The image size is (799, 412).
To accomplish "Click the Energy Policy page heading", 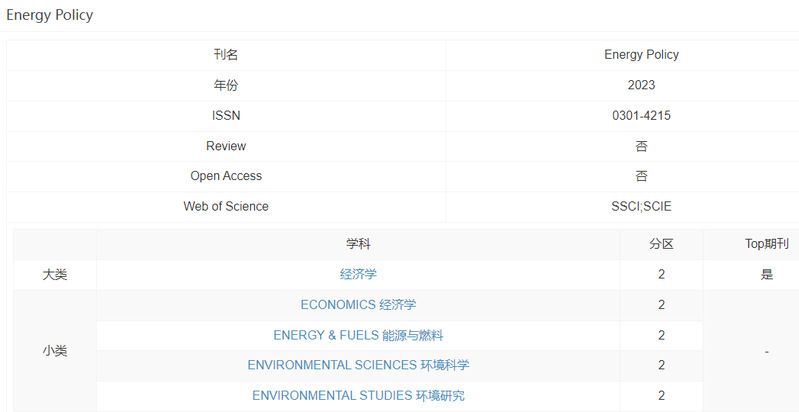I will 50,15.
